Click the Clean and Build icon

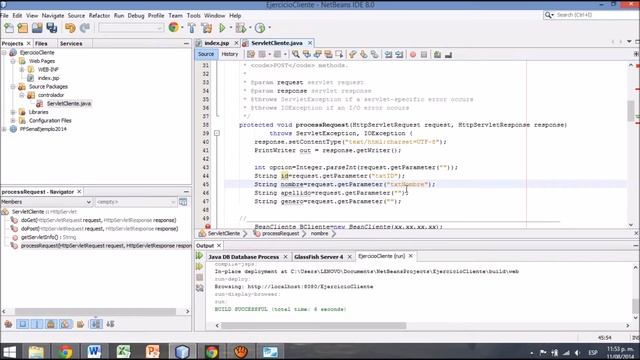[207, 28]
